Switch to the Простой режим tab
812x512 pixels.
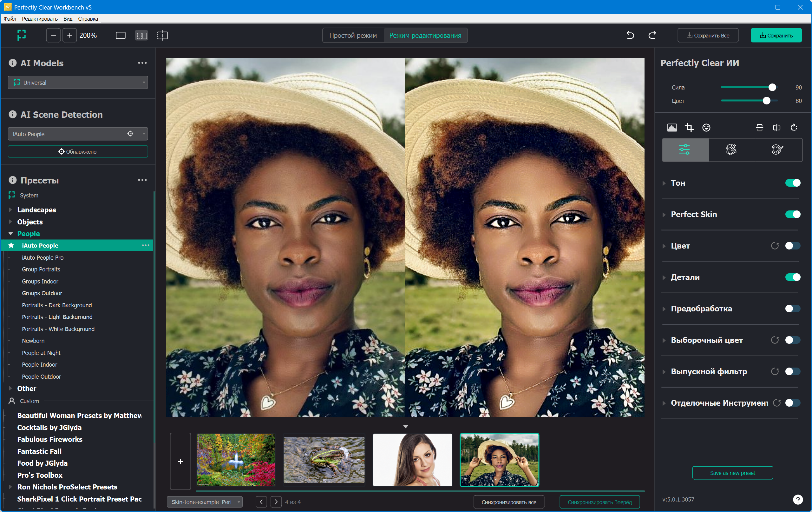[353, 36]
